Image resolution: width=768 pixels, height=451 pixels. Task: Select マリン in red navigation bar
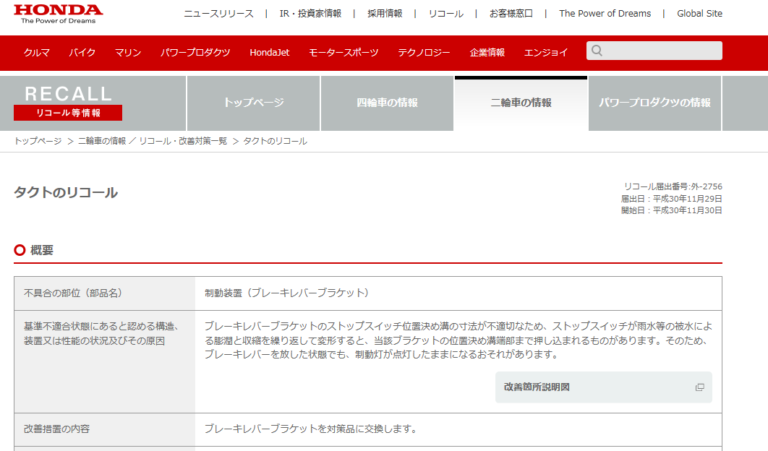point(128,52)
